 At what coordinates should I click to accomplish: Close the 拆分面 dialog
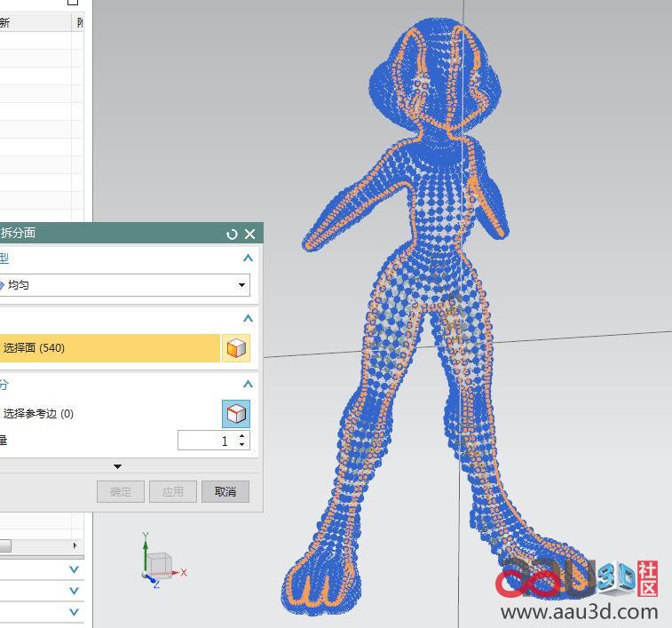[x=249, y=235]
